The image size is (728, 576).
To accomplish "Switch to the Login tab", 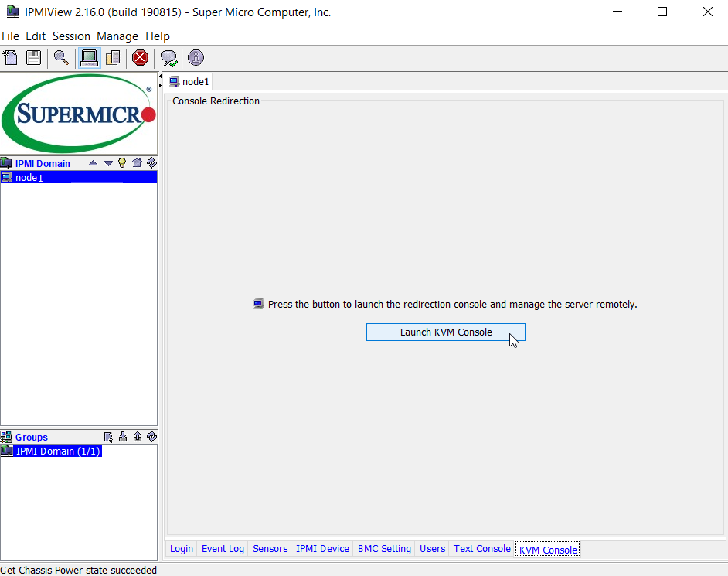I will click(x=181, y=549).
